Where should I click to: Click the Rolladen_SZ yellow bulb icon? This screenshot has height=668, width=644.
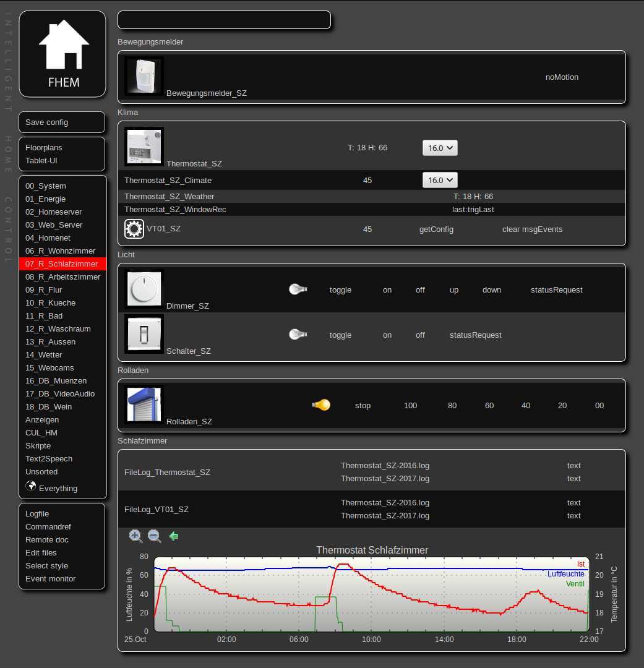click(321, 405)
